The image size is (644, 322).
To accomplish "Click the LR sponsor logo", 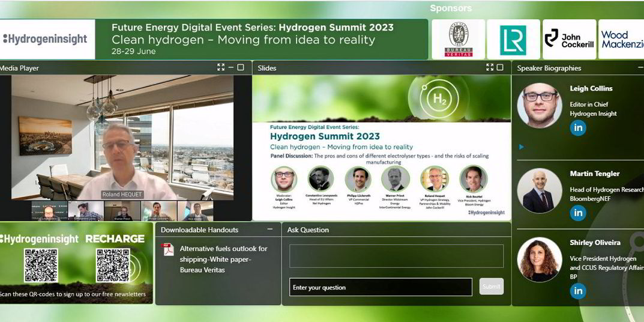I will click(513, 40).
